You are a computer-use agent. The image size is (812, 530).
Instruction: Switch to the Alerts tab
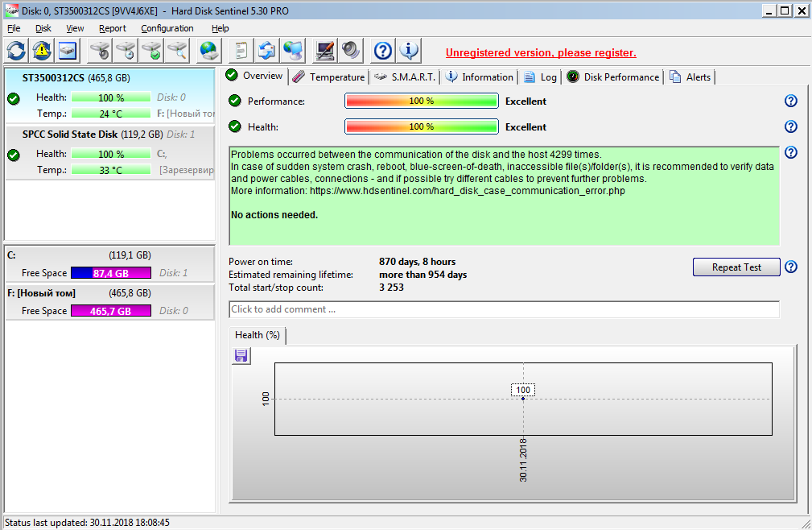click(x=690, y=77)
